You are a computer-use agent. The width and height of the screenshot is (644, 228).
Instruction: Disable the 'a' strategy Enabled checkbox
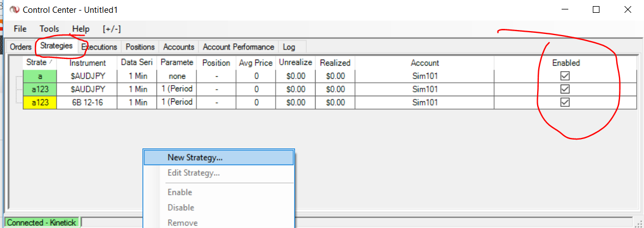(565, 76)
